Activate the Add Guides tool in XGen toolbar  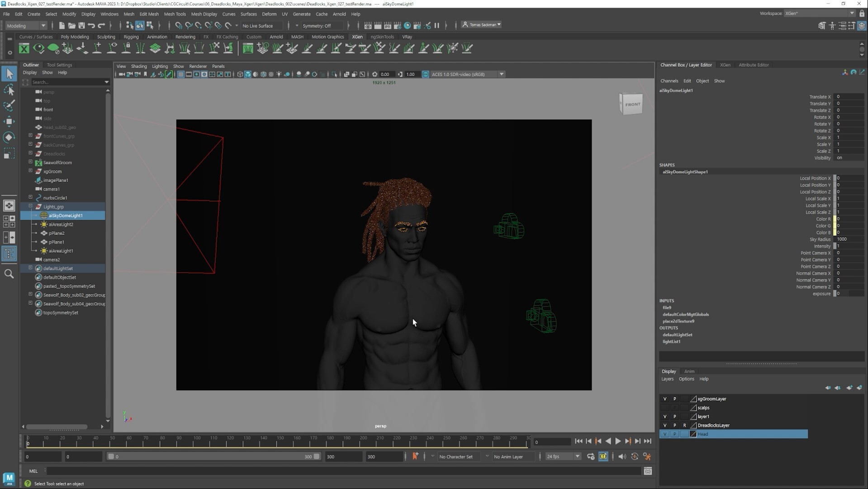click(96, 48)
